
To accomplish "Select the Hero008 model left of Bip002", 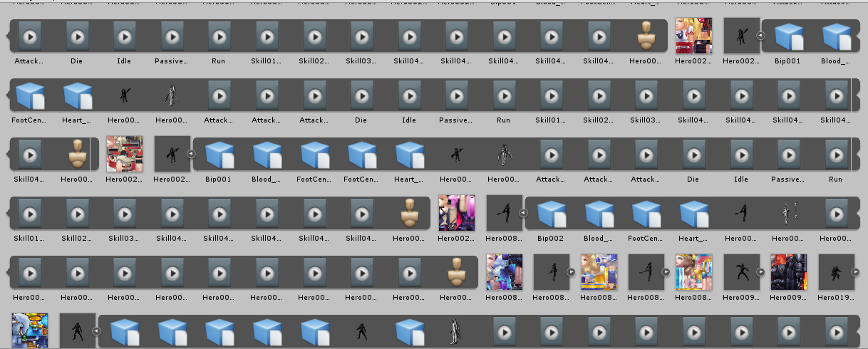I will (504, 214).
